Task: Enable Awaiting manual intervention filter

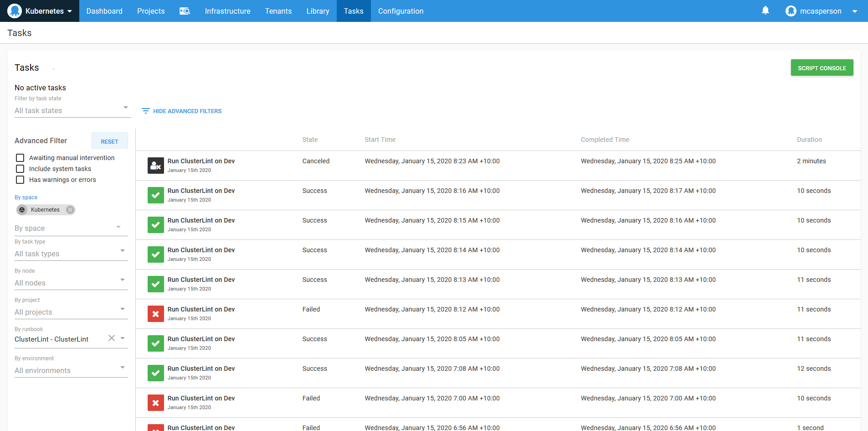Action: 20,157
